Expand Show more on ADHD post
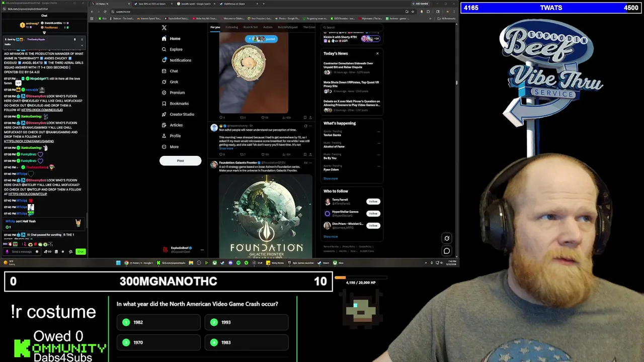Screen dimensions: 644x362 click(226, 148)
